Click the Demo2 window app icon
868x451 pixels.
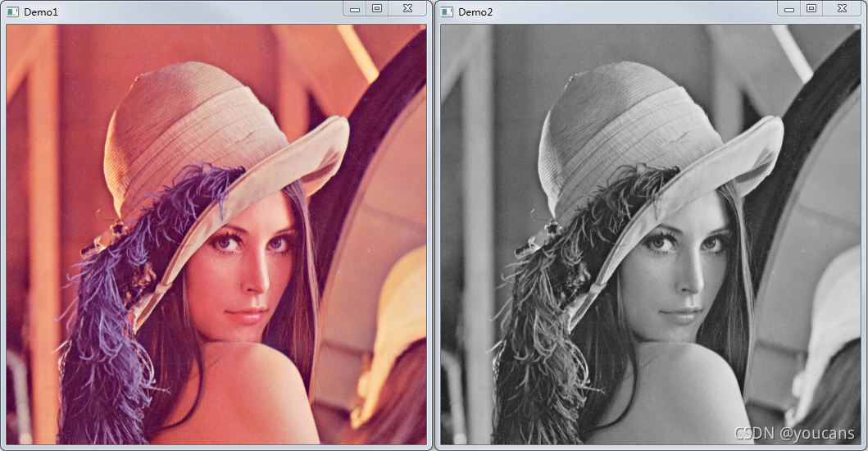tap(448, 11)
